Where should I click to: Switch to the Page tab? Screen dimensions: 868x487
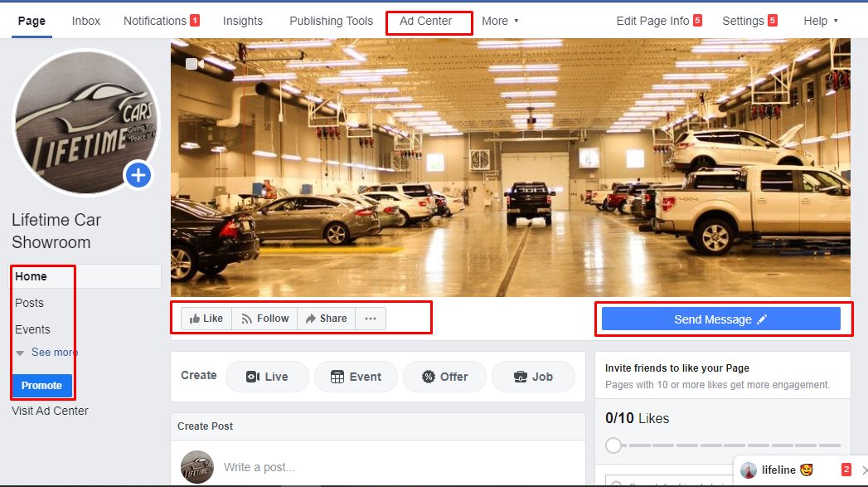tap(32, 21)
